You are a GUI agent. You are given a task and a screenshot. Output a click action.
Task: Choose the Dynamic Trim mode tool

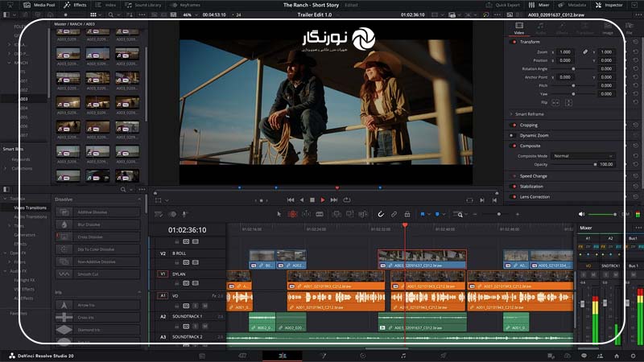coord(307,214)
